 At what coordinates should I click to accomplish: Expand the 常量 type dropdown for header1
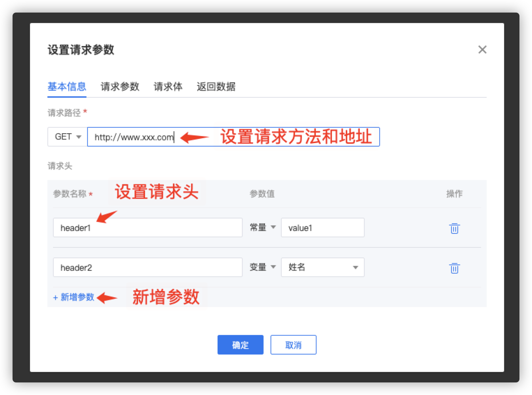pyautogui.click(x=263, y=228)
